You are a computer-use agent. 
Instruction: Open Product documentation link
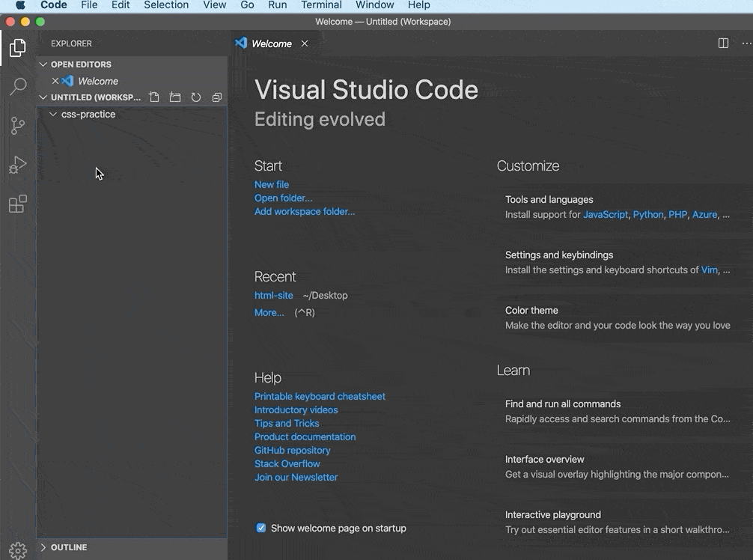[305, 436]
